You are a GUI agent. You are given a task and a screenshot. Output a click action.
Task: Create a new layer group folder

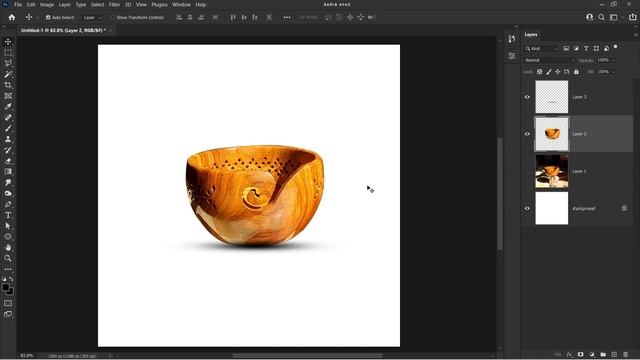click(x=603, y=355)
